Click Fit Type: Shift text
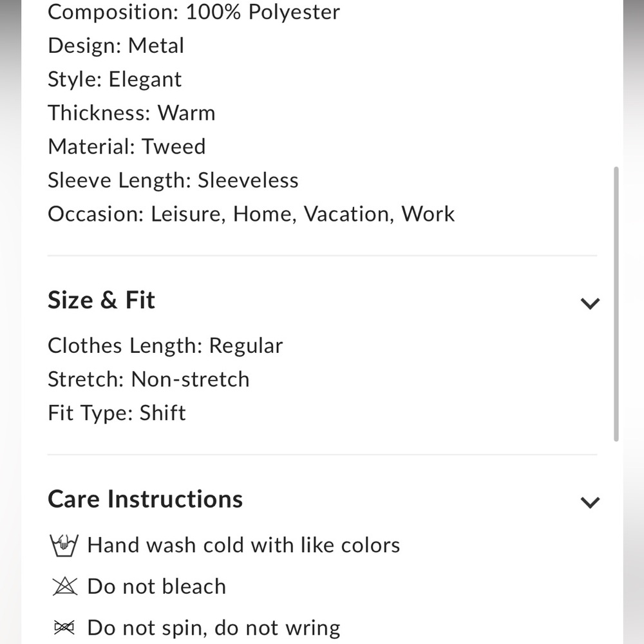Screen dimensions: 644x644 coord(117,413)
